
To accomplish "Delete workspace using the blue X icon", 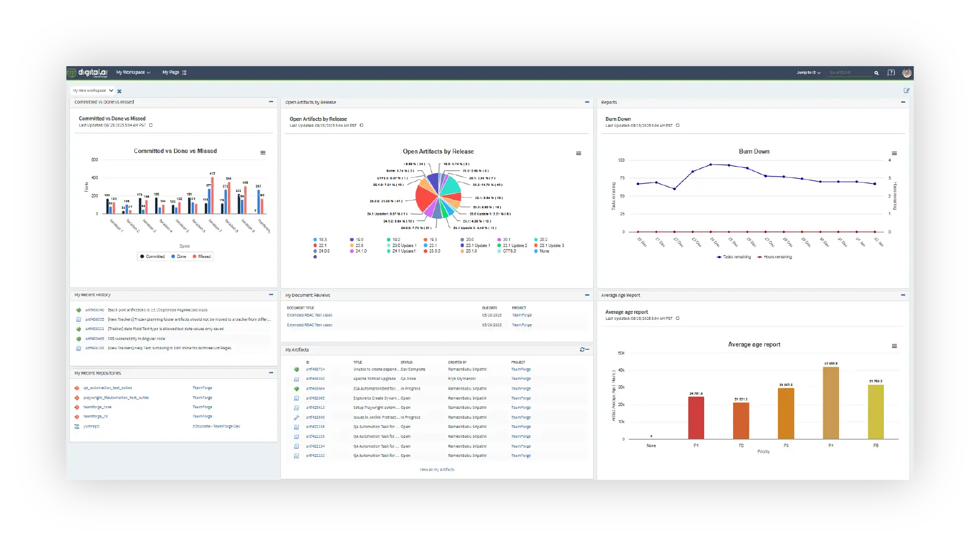I will pos(120,91).
